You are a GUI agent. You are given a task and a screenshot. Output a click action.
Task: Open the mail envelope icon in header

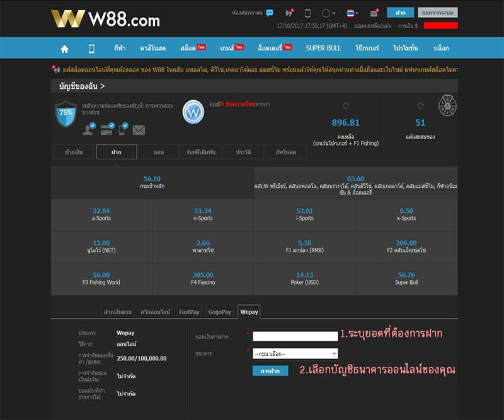tap(374, 13)
